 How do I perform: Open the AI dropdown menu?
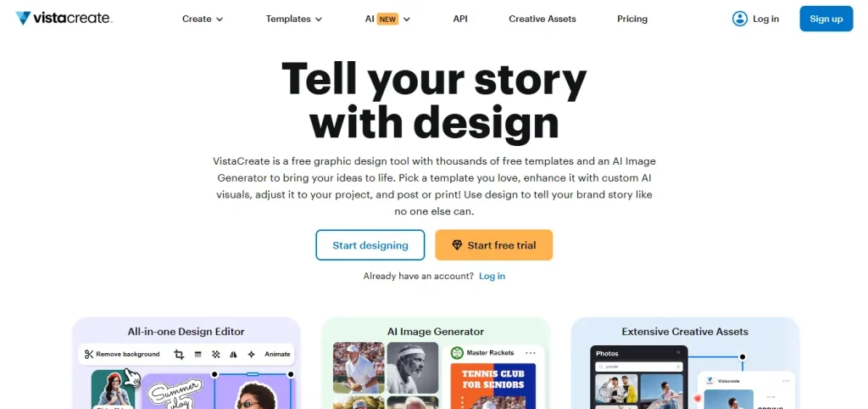click(x=387, y=19)
